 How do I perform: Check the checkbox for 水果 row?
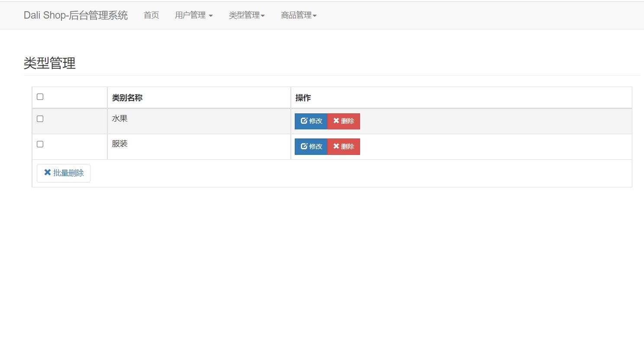click(x=40, y=119)
